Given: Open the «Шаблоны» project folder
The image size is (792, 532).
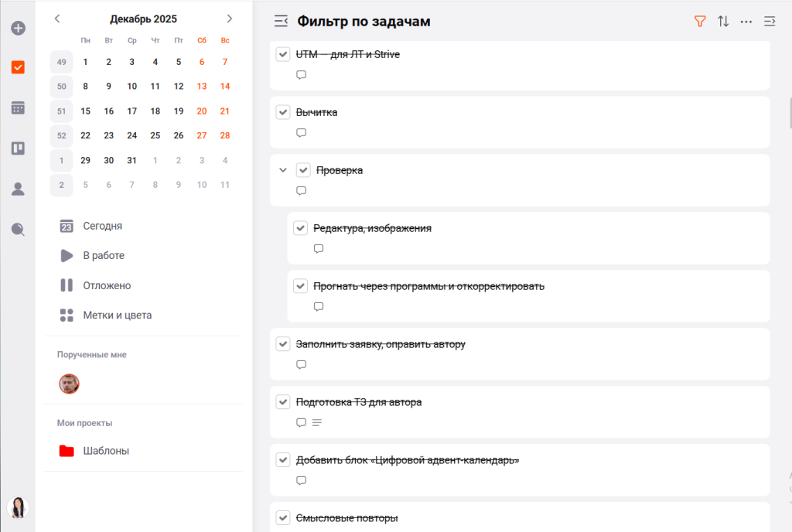Looking at the screenshot, I should [105, 451].
